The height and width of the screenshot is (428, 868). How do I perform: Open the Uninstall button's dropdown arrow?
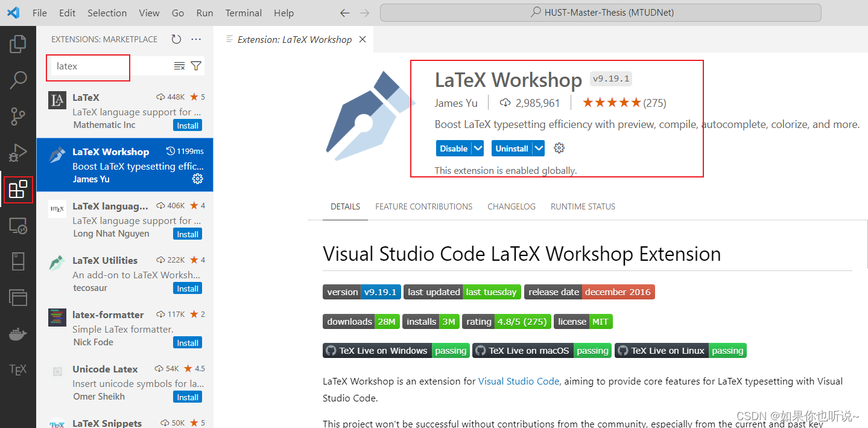539,148
